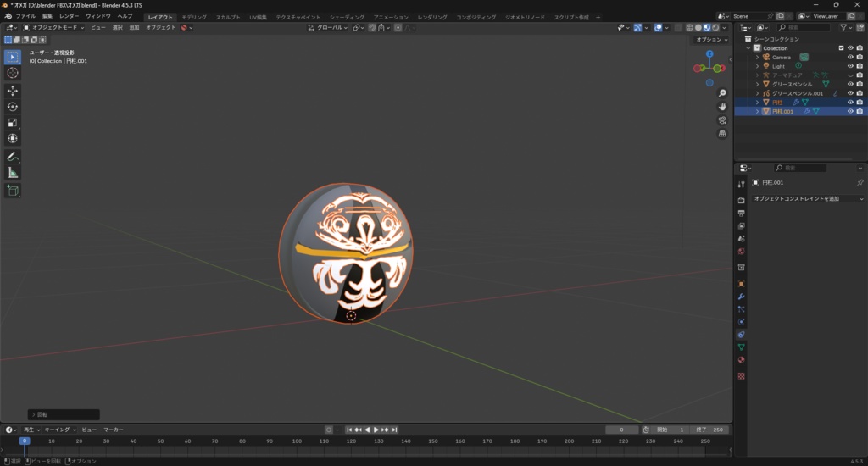Toggle viewport overlays button
This screenshot has height=466, width=868.
(658, 28)
